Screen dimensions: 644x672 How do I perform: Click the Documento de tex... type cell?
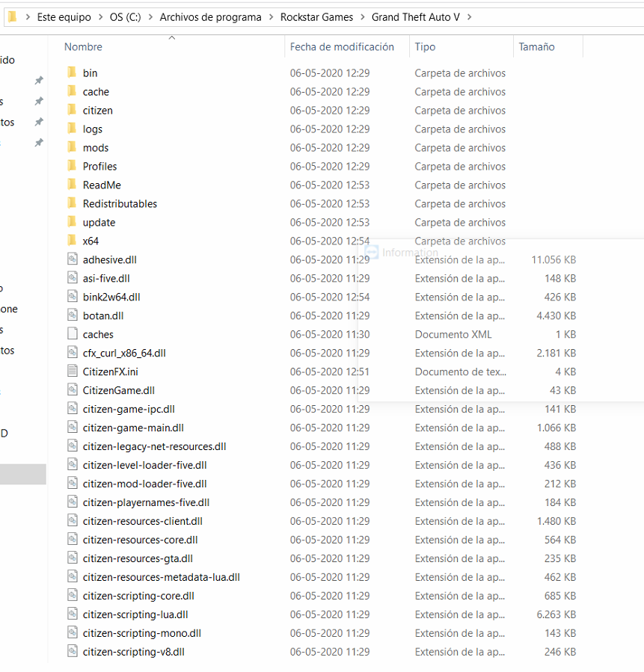pyautogui.click(x=461, y=372)
